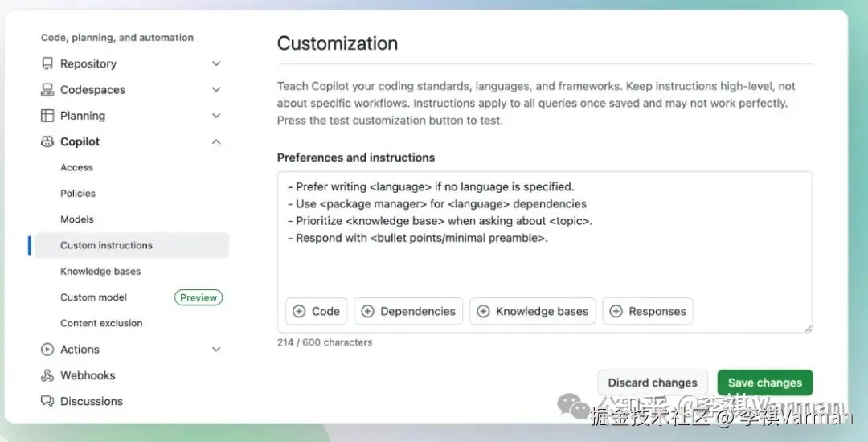Click the textarea resize handle corner

click(x=809, y=328)
